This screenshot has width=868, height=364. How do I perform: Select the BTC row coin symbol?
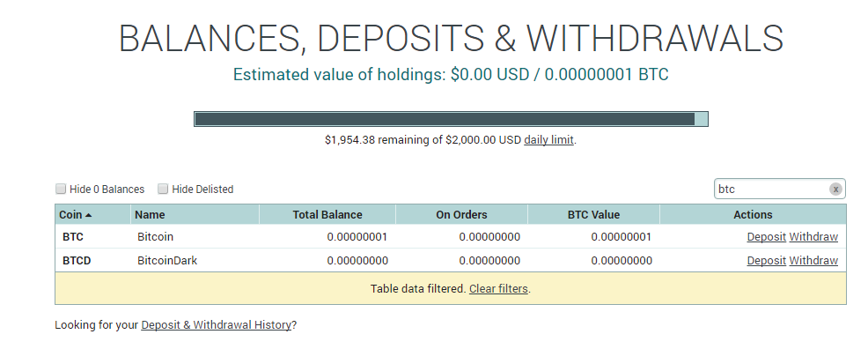73,237
